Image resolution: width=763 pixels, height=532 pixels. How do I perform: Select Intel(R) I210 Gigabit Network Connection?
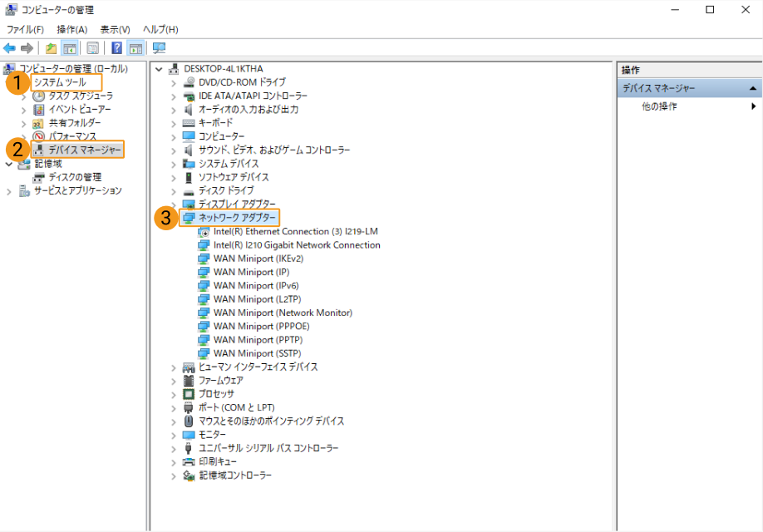pyautogui.click(x=297, y=245)
